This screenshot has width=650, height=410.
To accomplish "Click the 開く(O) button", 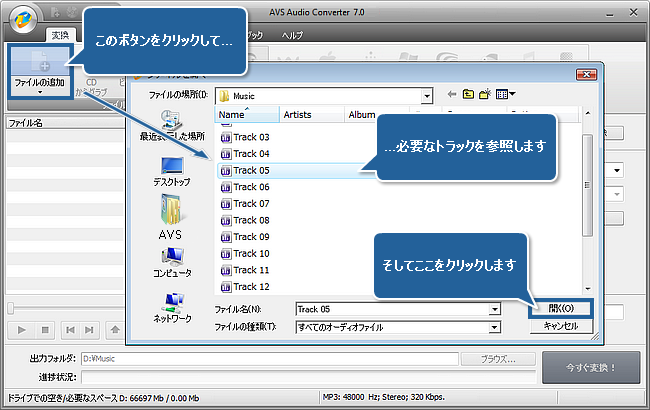I will pyautogui.click(x=561, y=308).
